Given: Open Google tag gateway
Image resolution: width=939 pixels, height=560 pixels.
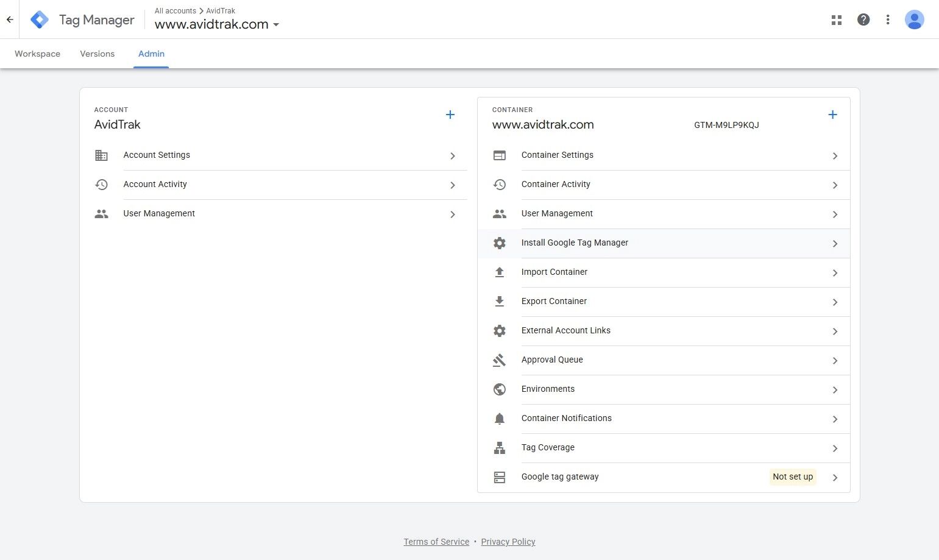Looking at the screenshot, I should [x=664, y=477].
